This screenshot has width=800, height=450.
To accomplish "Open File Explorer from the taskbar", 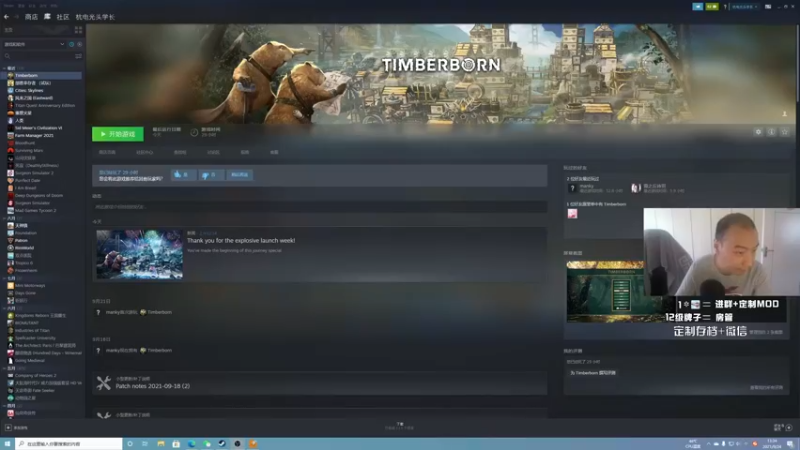I will click(x=161, y=444).
